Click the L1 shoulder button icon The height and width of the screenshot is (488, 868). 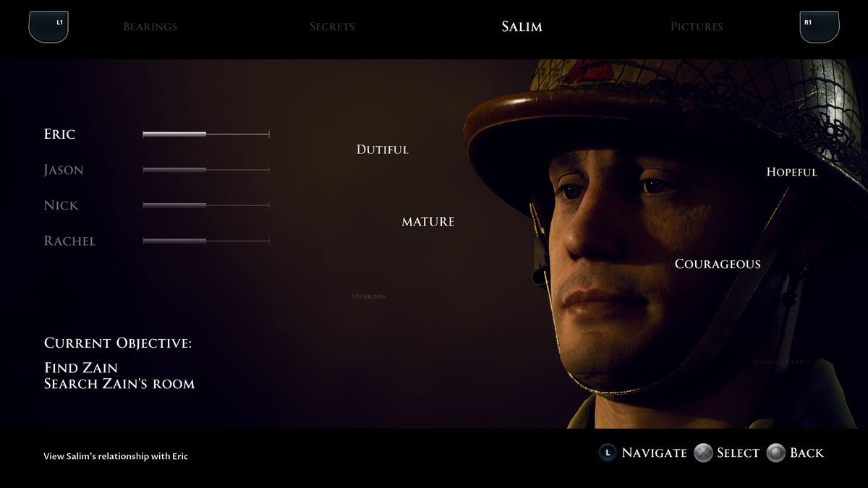click(48, 26)
